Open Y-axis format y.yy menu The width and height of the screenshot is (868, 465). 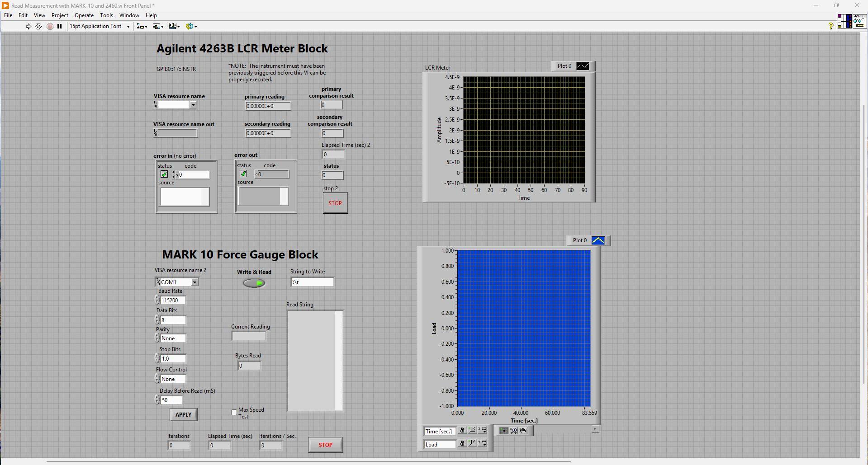(483, 443)
